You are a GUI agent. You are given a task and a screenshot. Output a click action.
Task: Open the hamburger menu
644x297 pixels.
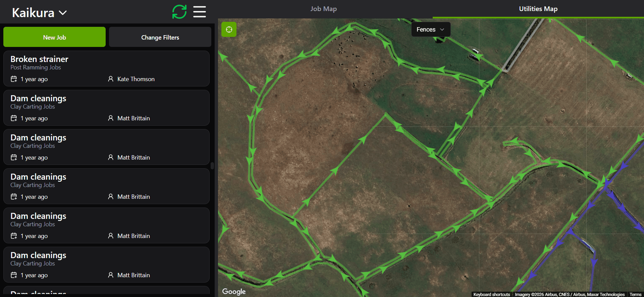(x=200, y=12)
